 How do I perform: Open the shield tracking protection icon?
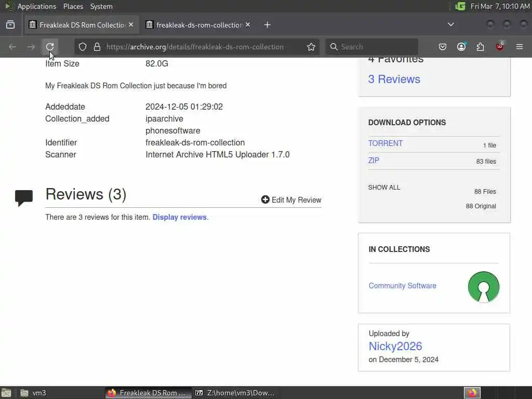point(83,47)
